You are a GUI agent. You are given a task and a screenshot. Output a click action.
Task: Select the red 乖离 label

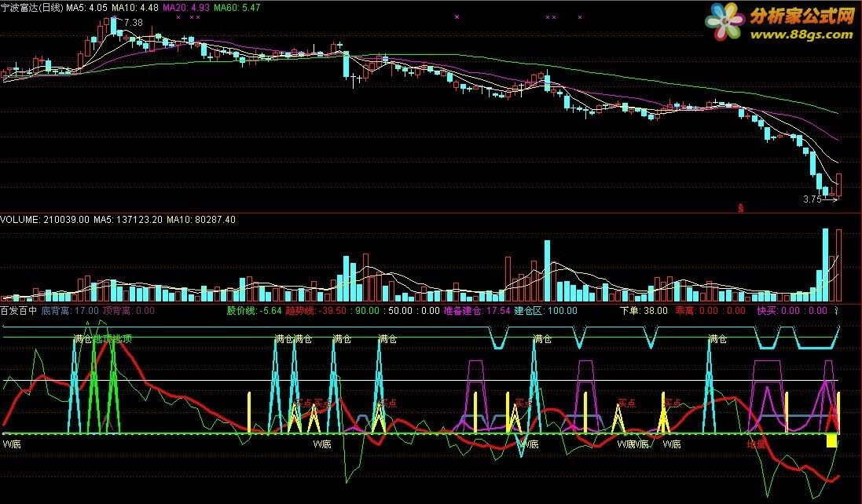point(684,311)
